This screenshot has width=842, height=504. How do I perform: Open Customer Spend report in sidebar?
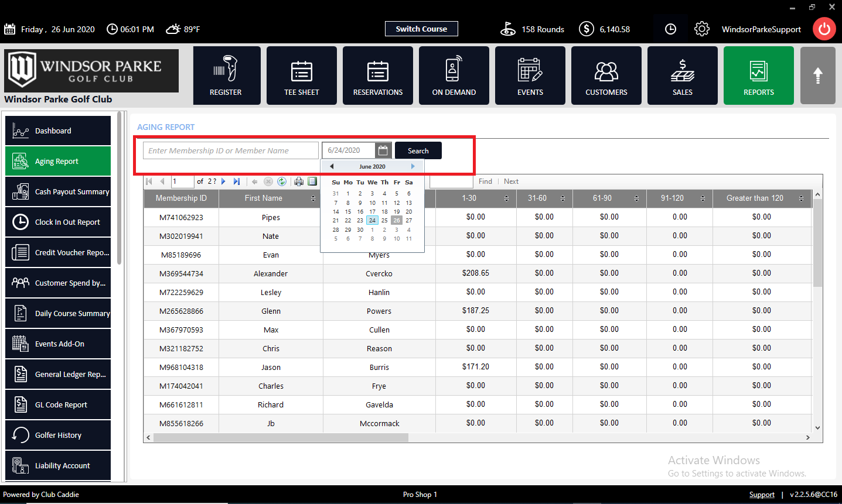[x=58, y=283]
